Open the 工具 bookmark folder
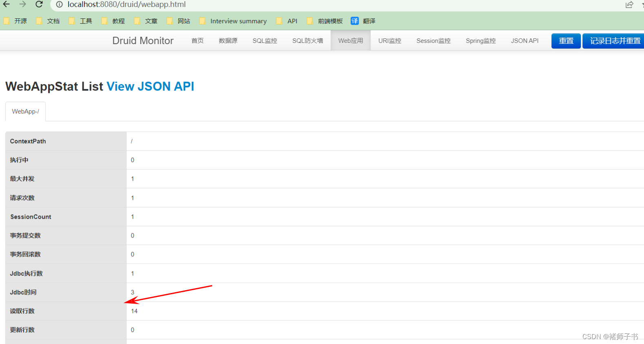Viewport: 644px width, 344px height. pos(81,21)
